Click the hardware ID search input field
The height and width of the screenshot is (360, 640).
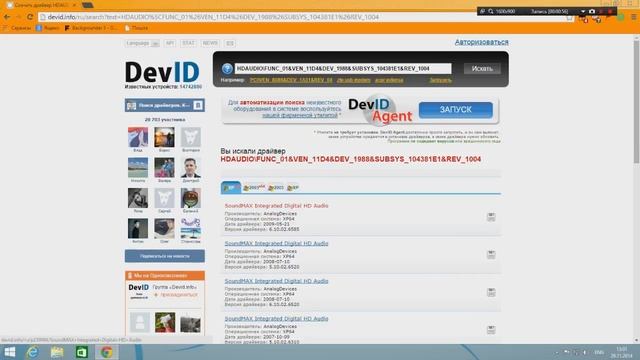coord(343,69)
